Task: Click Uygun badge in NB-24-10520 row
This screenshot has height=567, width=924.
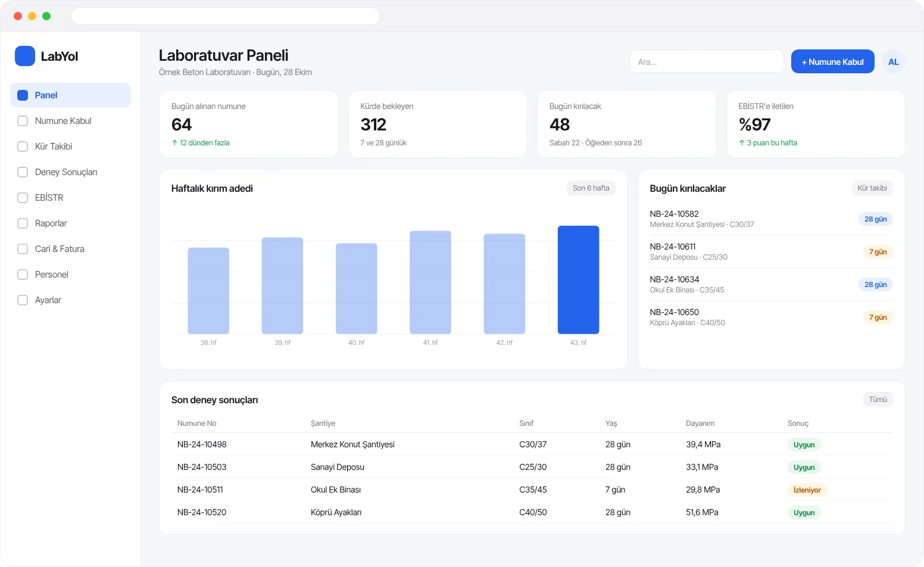Action: coord(804,513)
